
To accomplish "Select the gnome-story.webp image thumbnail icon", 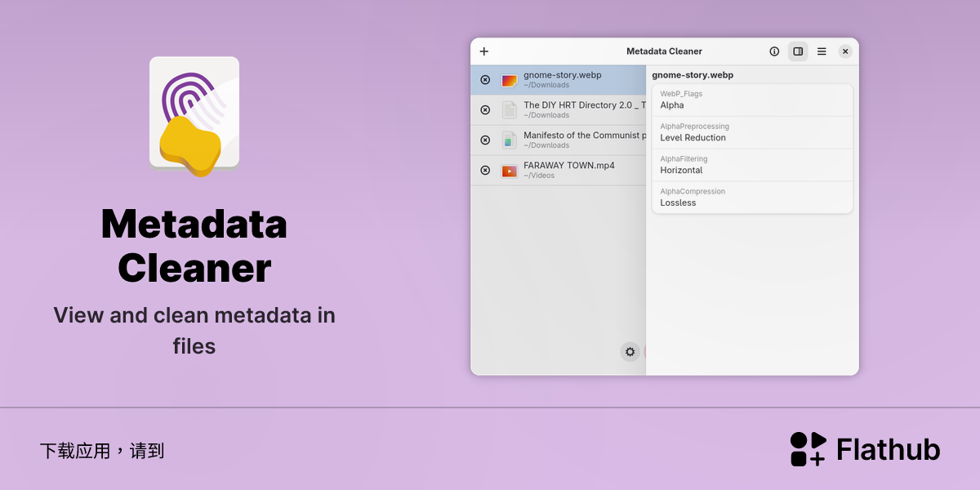I will (510, 80).
